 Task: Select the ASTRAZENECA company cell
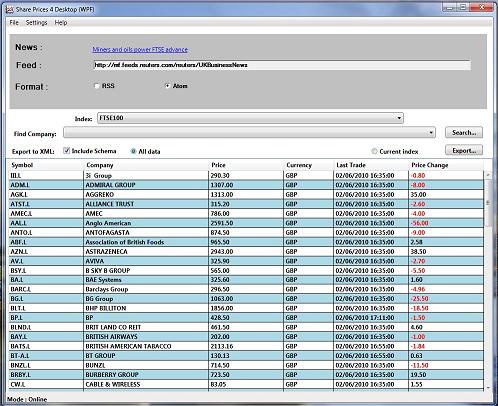click(x=146, y=251)
